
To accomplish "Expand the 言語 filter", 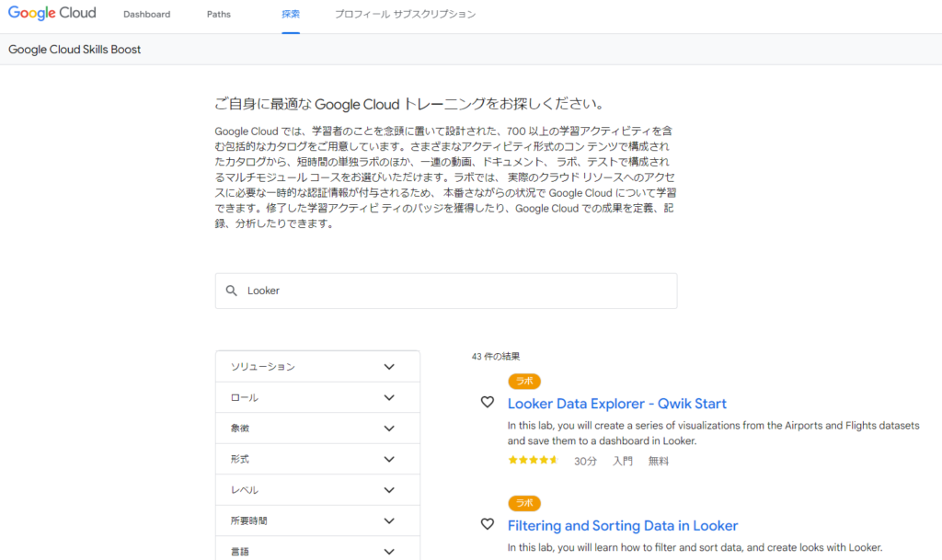I will click(x=317, y=551).
